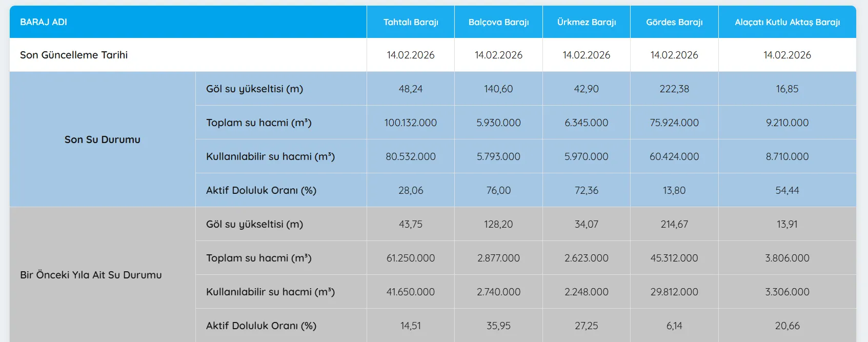Click Gördes previous year total volume 45.312.000
This screenshot has height=342, width=868.
click(674, 258)
